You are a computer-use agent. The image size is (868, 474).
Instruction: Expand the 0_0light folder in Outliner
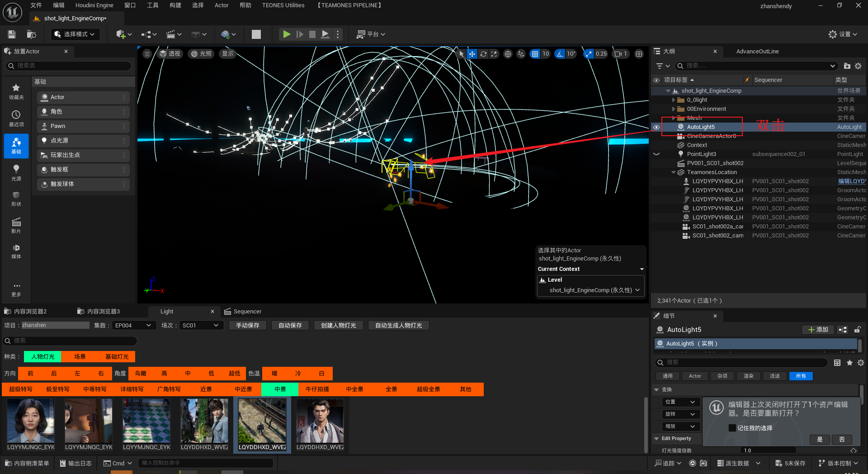click(674, 100)
